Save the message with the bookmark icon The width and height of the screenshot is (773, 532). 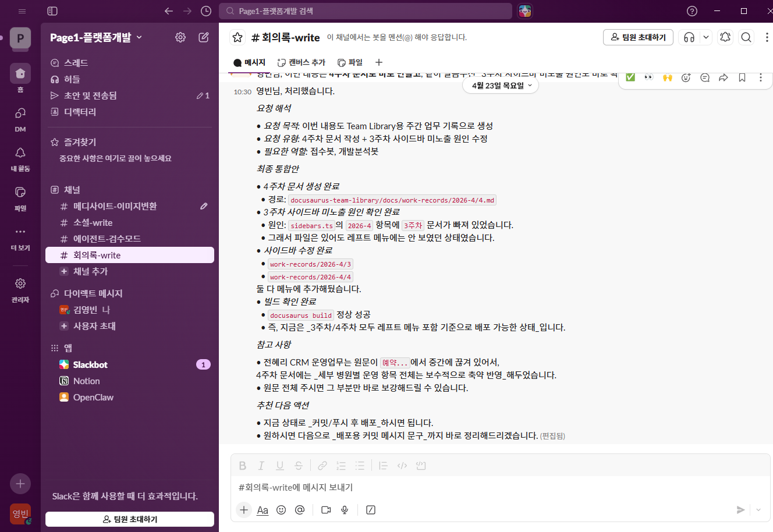pos(742,77)
